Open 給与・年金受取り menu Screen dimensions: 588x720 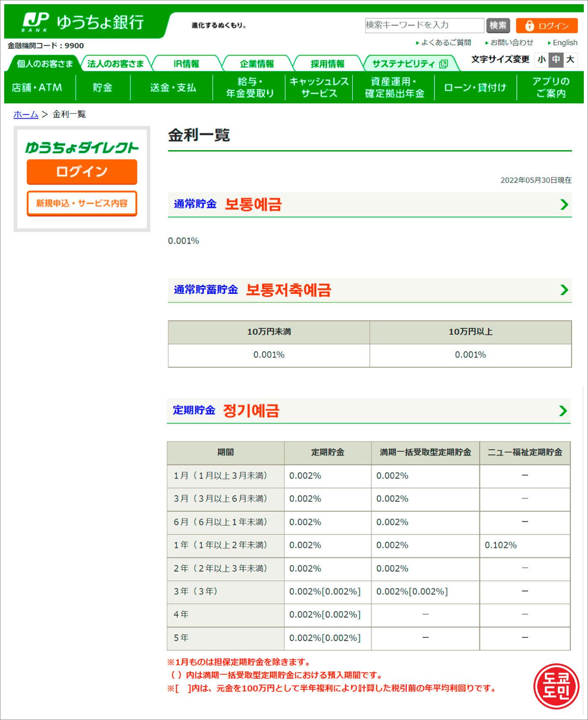(249, 87)
